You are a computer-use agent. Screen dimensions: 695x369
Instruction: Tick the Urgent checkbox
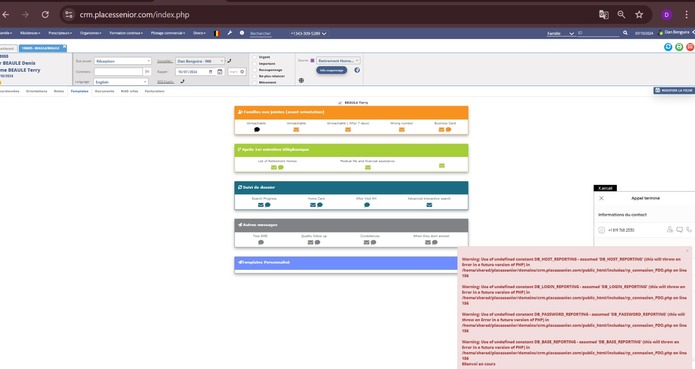coord(254,57)
